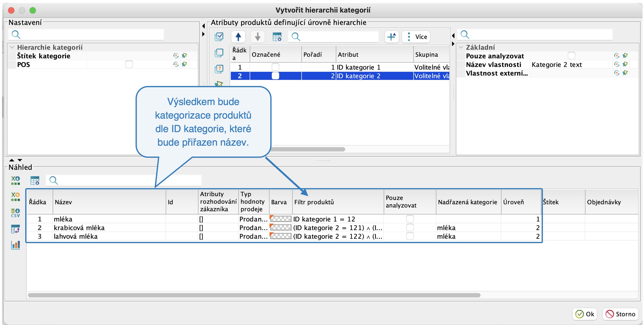This screenshot has width=644, height=325.
Task: Reset Název vlastnosti property icon
Action: (x=617, y=64)
